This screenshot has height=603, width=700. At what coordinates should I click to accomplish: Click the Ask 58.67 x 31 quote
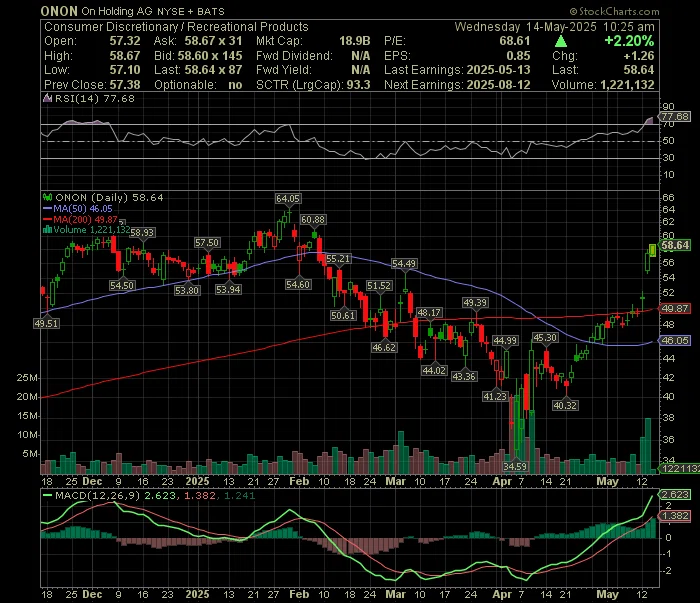pyautogui.click(x=213, y=41)
